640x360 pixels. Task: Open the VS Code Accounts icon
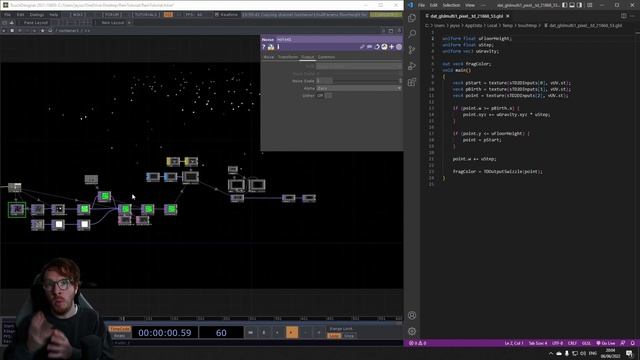(412, 315)
